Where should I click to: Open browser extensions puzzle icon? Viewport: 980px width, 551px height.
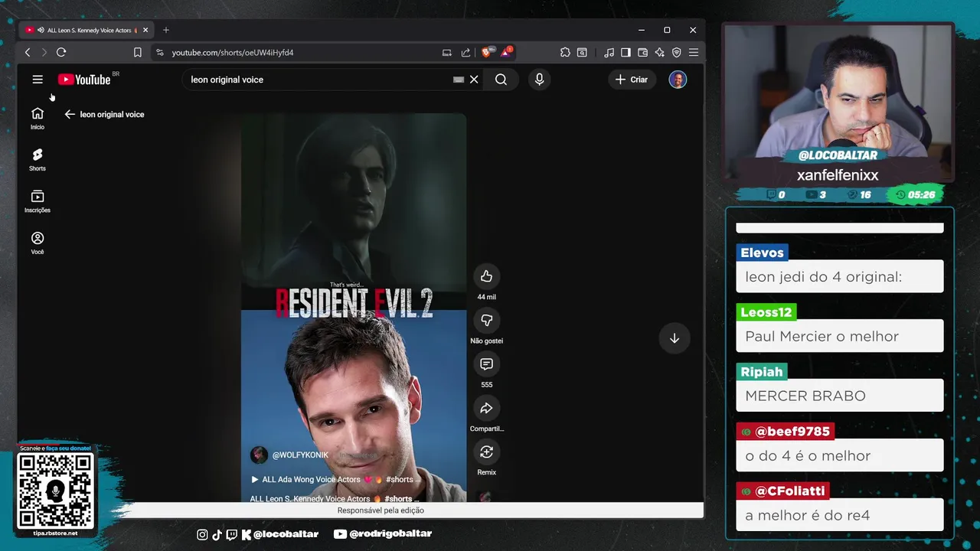click(565, 52)
